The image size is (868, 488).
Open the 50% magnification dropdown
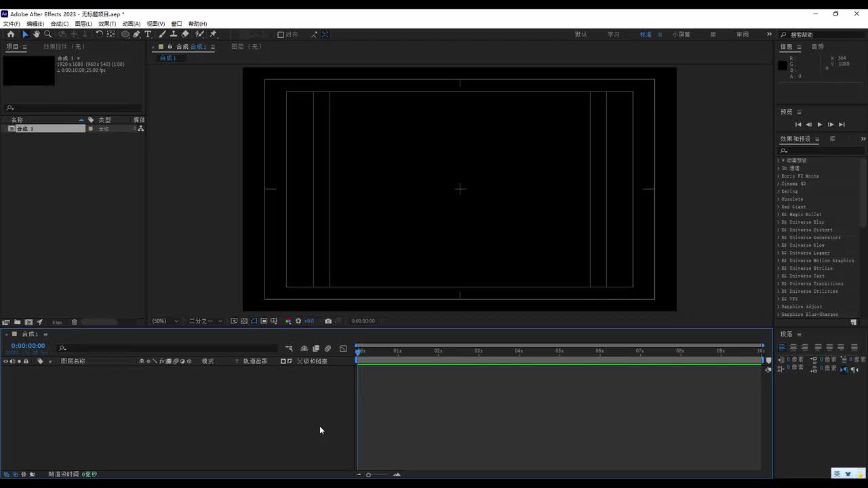(x=165, y=321)
